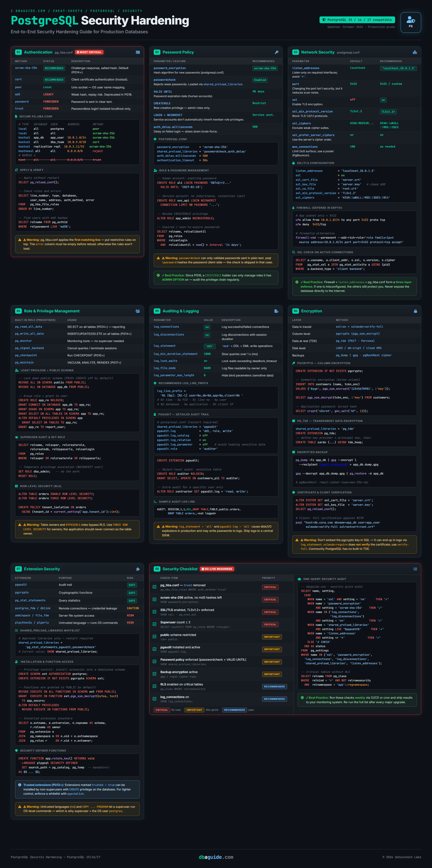Click the RECOMMENDED legend badge labeled 'plan'

[234, 710]
